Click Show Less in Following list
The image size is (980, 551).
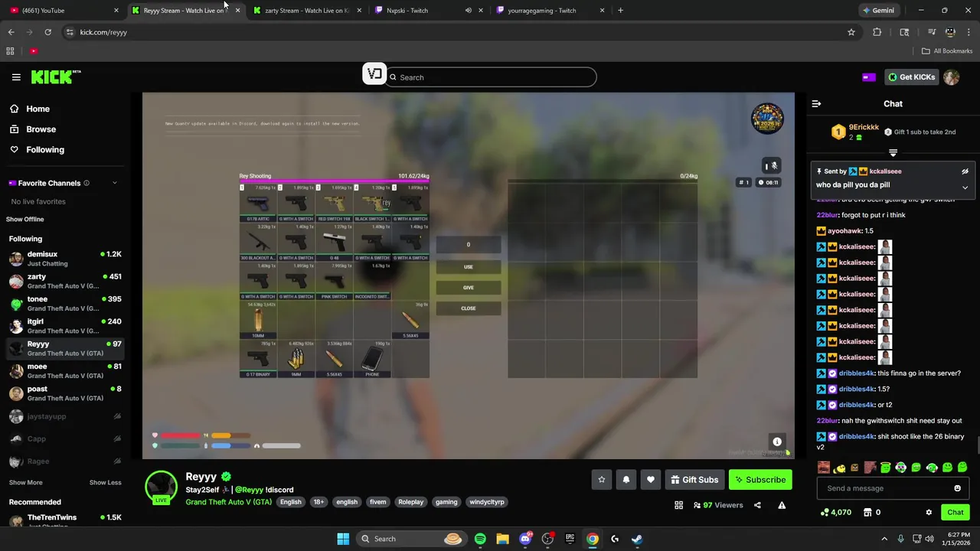pos(106,483)
